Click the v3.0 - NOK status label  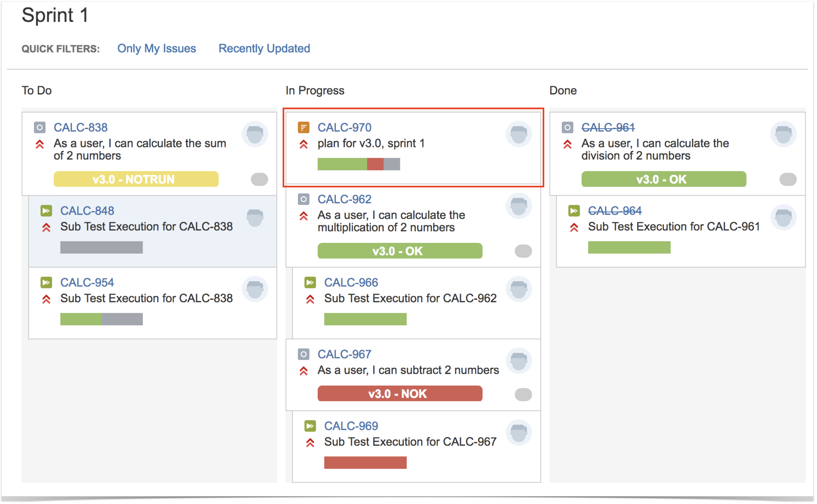[400, 394]
